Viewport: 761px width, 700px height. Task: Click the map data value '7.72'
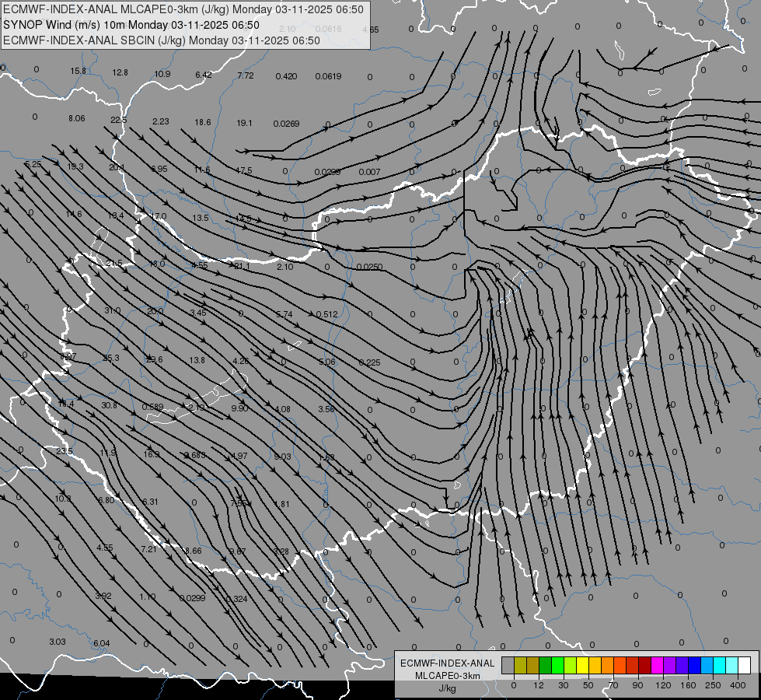coord(246,75)
